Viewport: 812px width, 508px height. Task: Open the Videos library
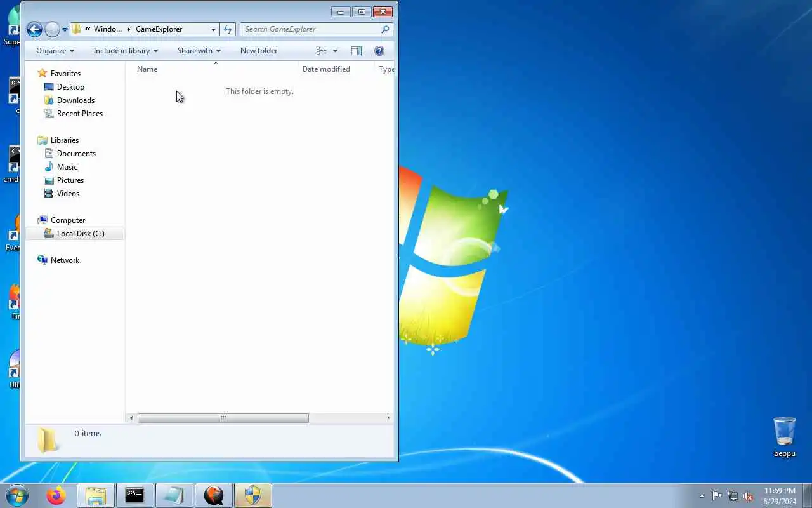click(68, 194)
